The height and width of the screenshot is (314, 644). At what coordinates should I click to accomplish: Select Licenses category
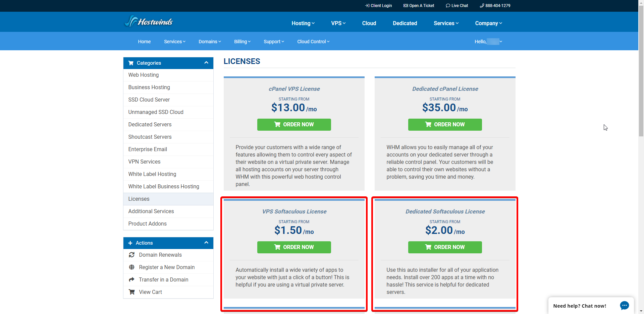pyautogui.click(x=168, y=199)
